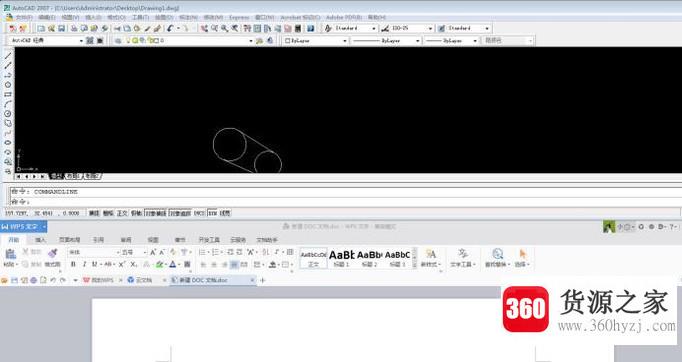Viewport: 682px width, 362px height.
Task: Open the AutoCAD Layer Properties Manager icon
Action: pyautogui.click(x=118, y=40)
